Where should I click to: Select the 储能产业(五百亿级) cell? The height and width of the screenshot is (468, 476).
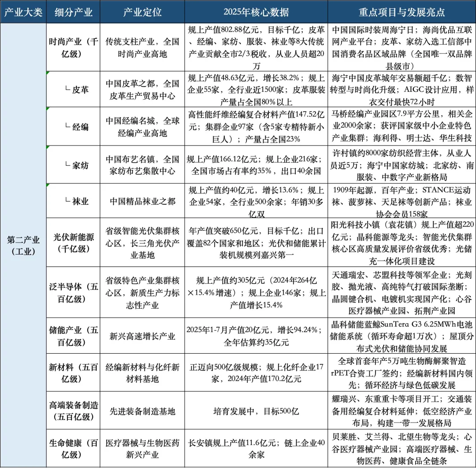coord(73,336)
